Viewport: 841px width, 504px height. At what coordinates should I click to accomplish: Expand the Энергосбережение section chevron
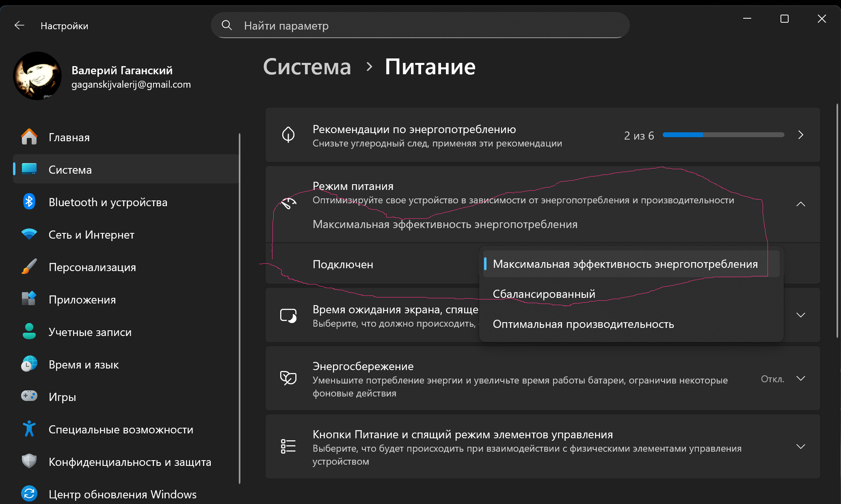pos(800,379)
